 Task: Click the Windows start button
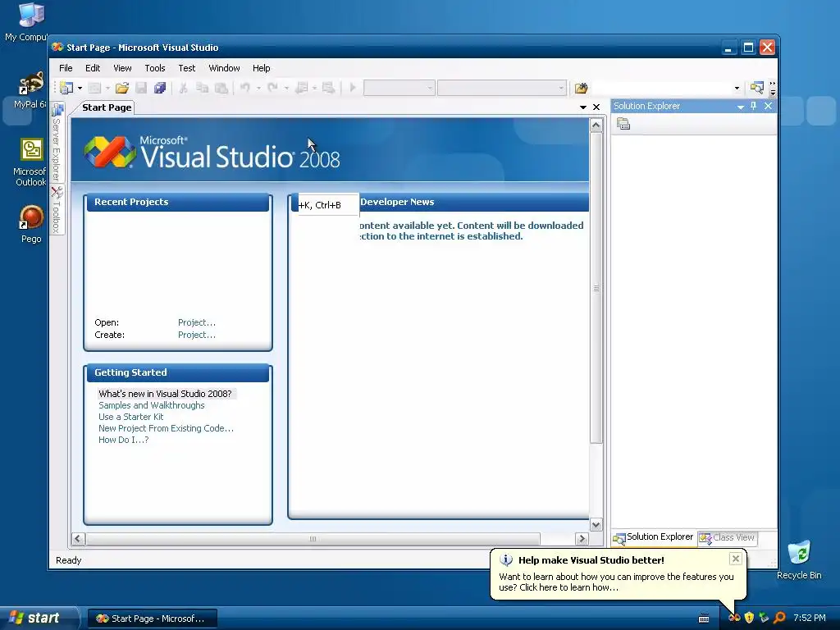(39, 619)
